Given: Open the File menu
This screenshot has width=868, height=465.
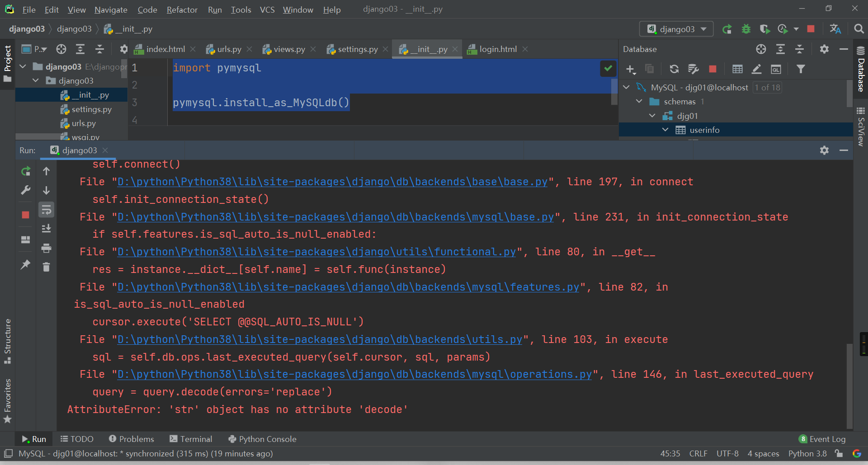Looking at the screenshot, I should coord(29,9).
